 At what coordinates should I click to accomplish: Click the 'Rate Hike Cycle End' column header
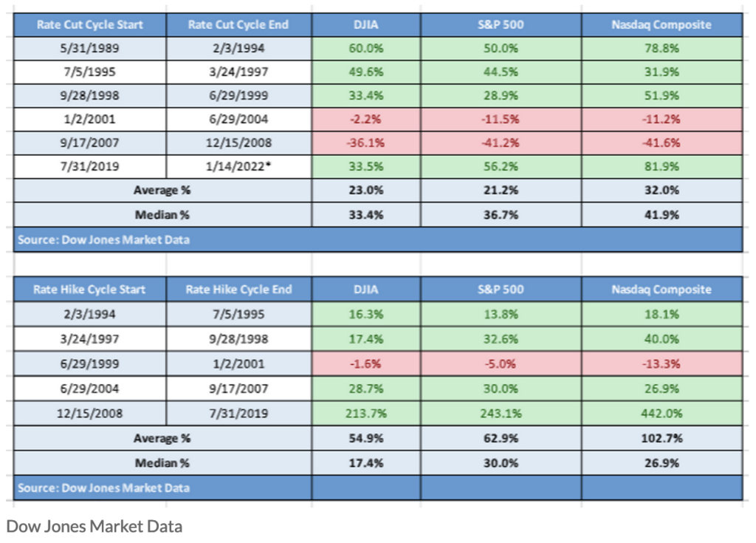coord(239,289)
